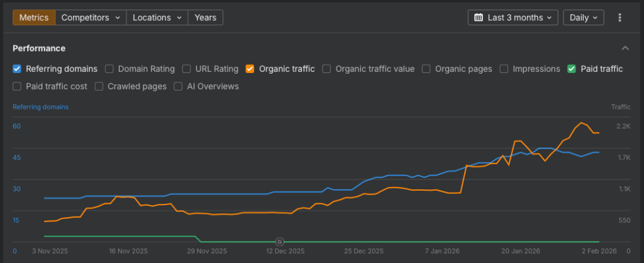644x263 pixels.
Task: Click the calendar icon in date range
Action: pyautogui.click(x=478, y=18)
